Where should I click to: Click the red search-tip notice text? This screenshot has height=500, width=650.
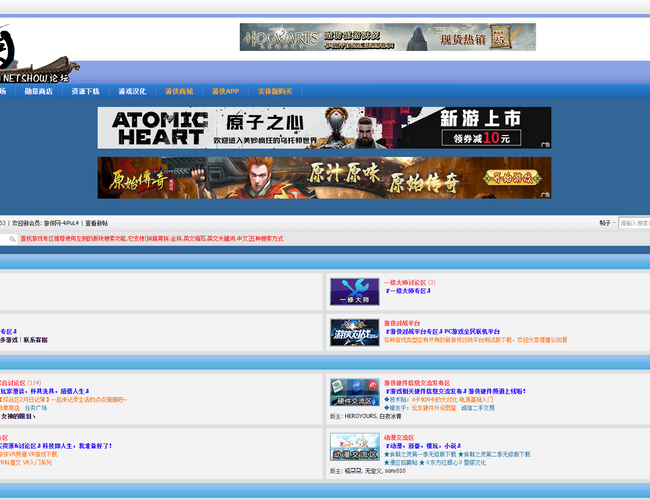[152, 239]
